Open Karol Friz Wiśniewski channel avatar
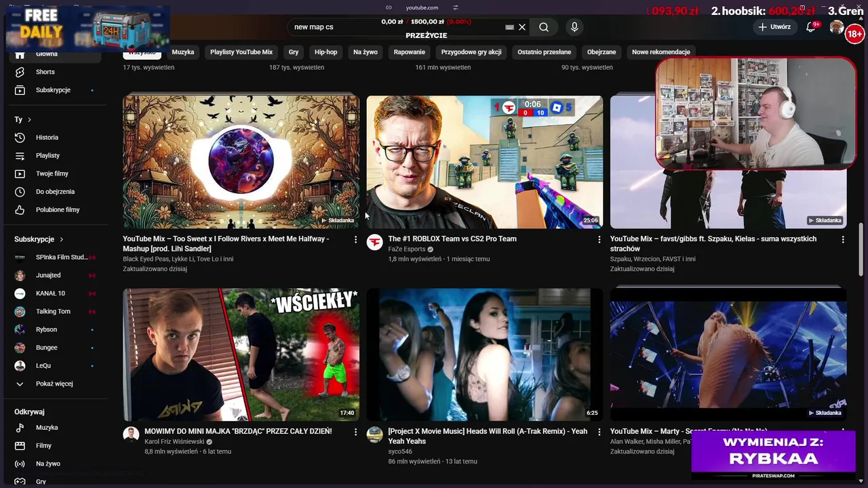Image resolution: width=868 pixels, height=488 pixels. pyautogui.click(x=131, y=435)
